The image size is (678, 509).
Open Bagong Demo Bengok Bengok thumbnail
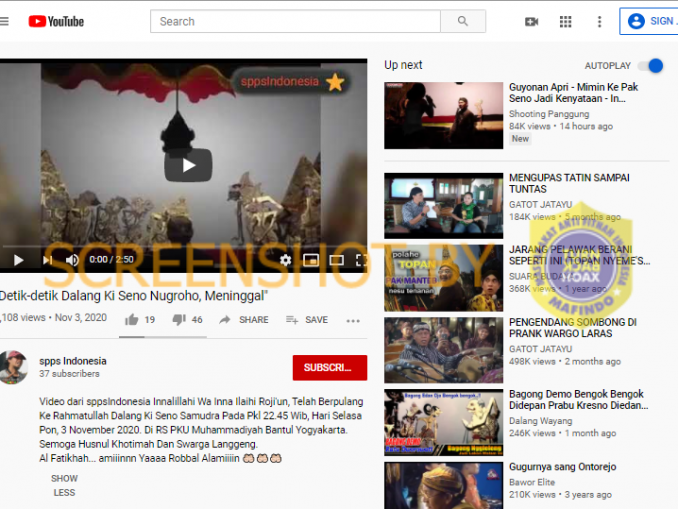[444, 423]
